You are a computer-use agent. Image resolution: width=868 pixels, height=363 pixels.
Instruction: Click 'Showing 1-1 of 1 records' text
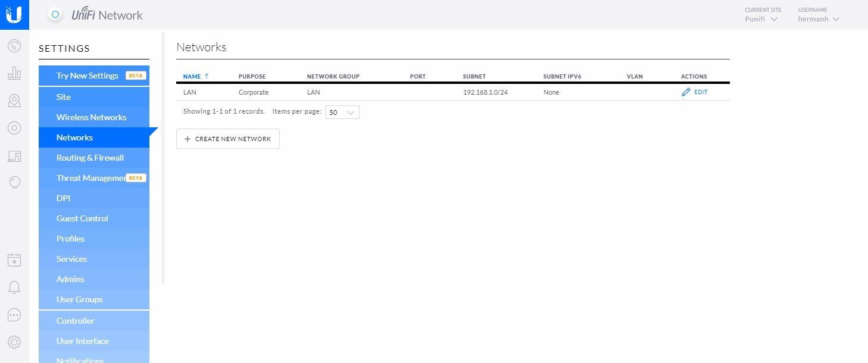[x=224, y=111]
